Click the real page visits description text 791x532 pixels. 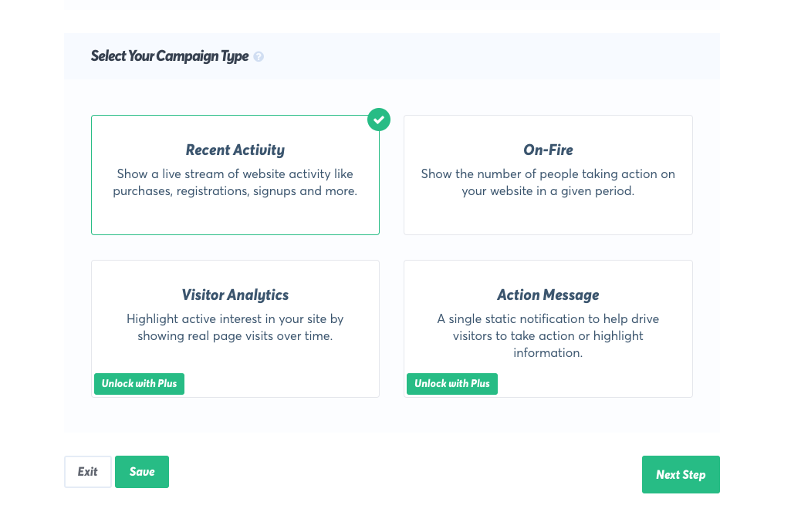coord(235,328)
